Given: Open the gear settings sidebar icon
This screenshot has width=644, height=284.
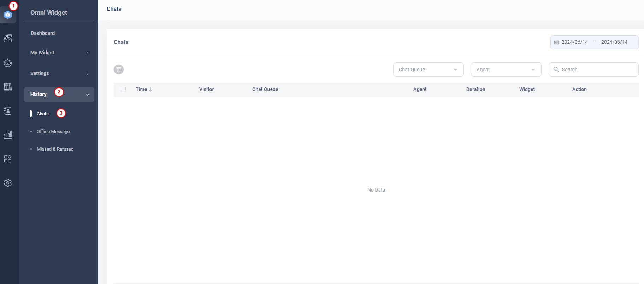Looking at the screenshot, I should [8, 183].
